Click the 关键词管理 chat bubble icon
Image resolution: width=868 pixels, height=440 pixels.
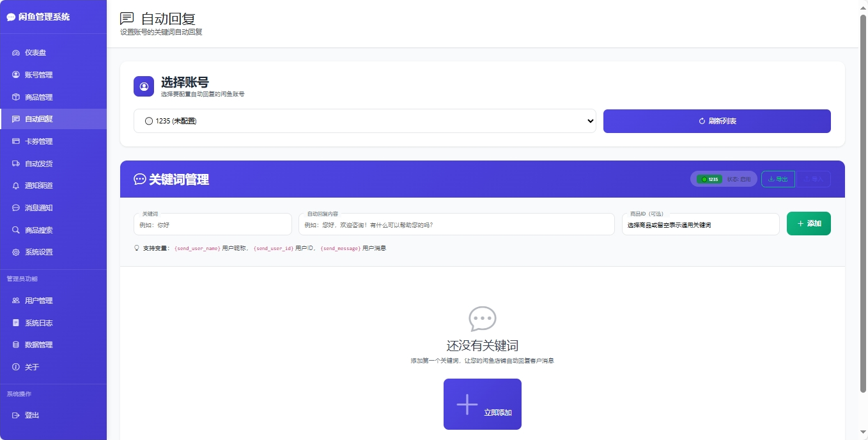(139, 180)
